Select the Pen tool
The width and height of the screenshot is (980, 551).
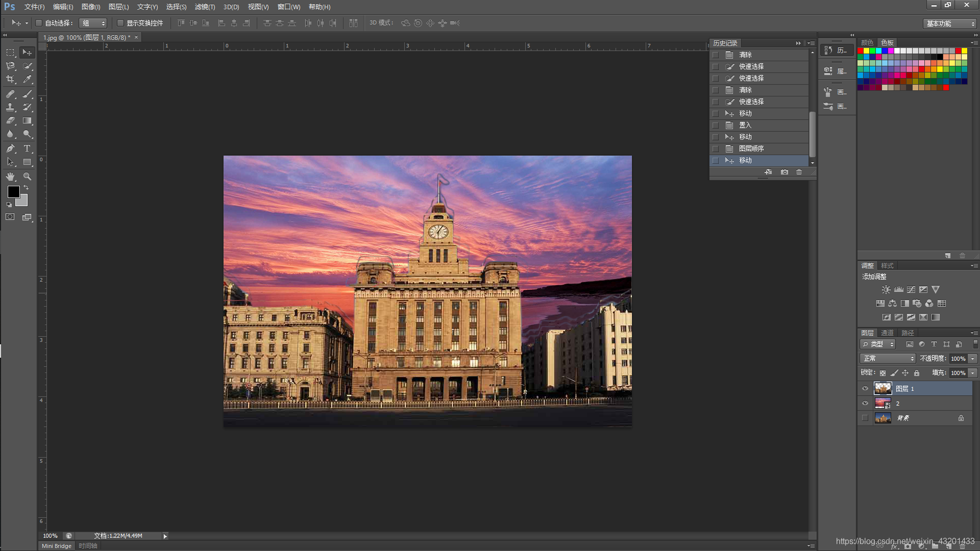[10, 148]
